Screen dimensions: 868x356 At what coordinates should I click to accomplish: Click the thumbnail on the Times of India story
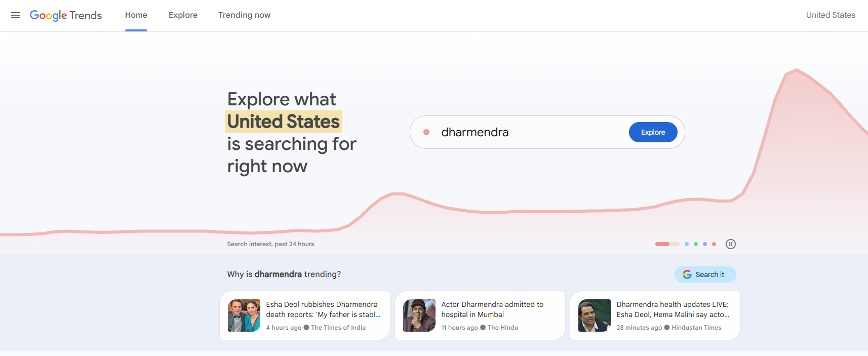coord(244,315)
